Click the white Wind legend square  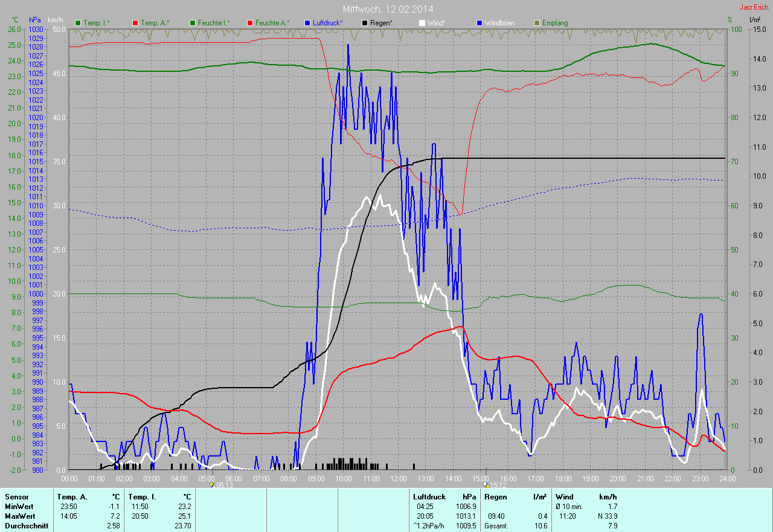tap(422, 23)
